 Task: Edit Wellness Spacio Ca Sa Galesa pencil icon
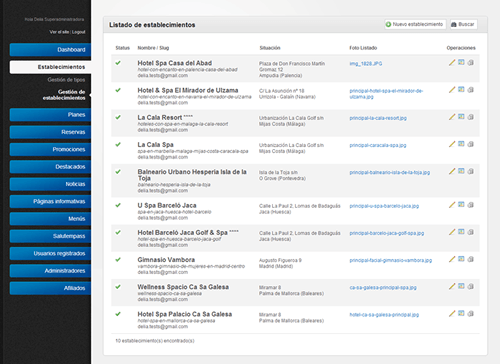tap(452, 286)
